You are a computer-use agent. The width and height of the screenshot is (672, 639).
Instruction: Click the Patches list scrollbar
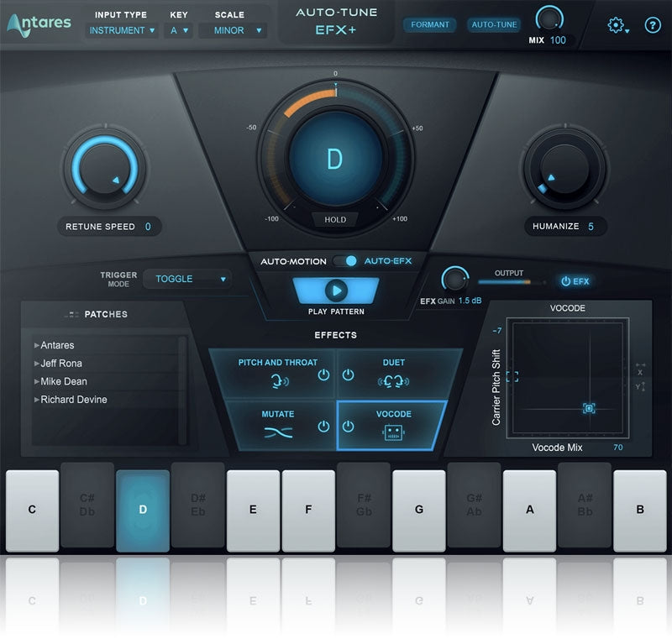pos(182,390)
